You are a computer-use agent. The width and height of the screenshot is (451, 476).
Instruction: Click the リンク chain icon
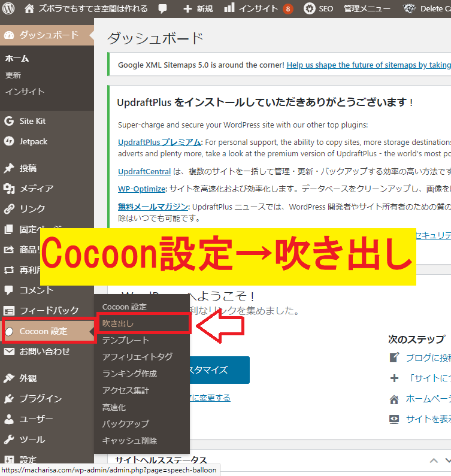click(9, 209)
